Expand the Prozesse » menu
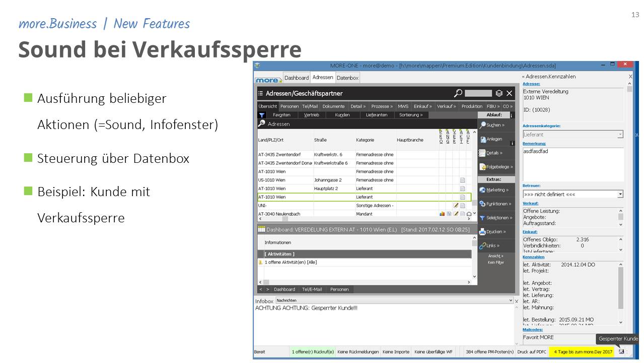 click(x=382, y=106)
